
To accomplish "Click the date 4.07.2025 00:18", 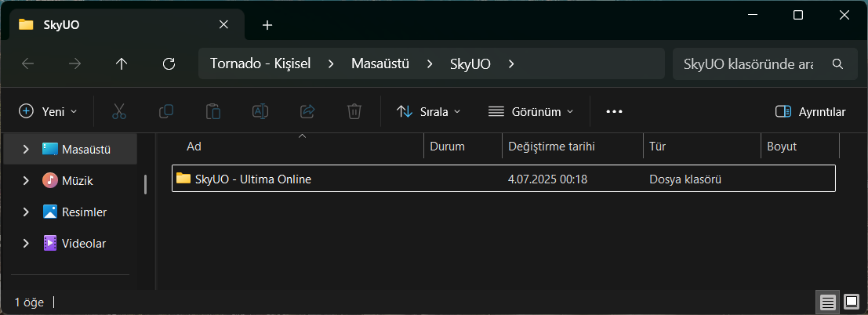I will coord(547,179).
